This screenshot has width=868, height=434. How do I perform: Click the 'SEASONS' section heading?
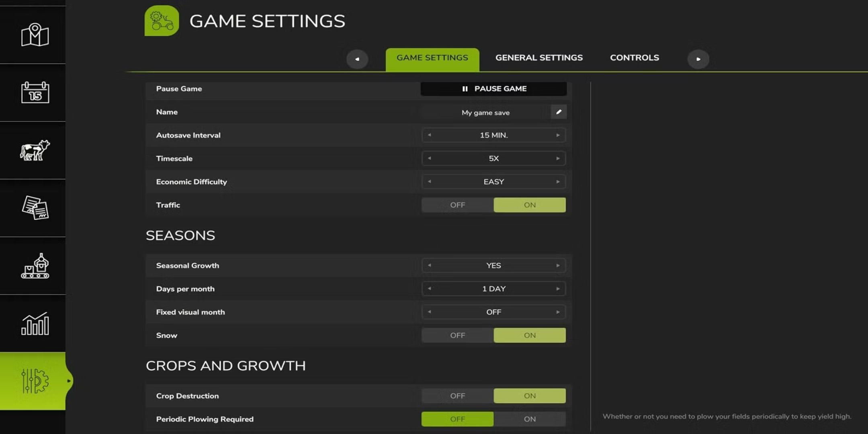point(180,235)
